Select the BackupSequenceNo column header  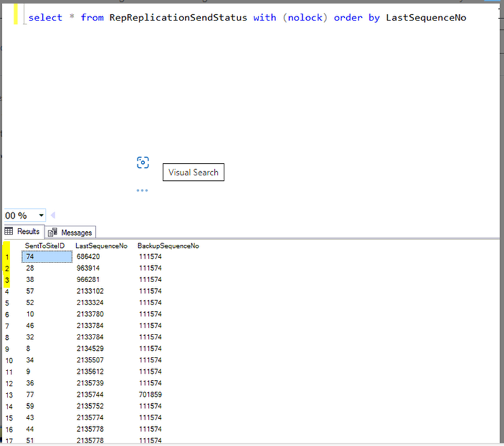click(x=168, y=246)
